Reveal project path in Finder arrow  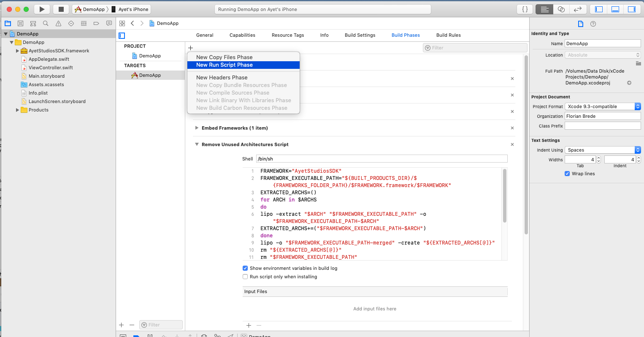click(629, 83)
